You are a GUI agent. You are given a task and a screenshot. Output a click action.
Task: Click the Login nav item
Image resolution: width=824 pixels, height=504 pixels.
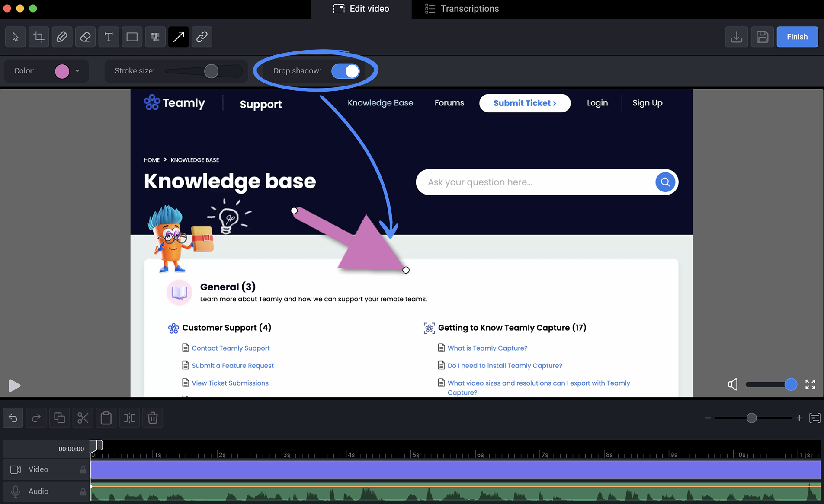coord(597,103)
